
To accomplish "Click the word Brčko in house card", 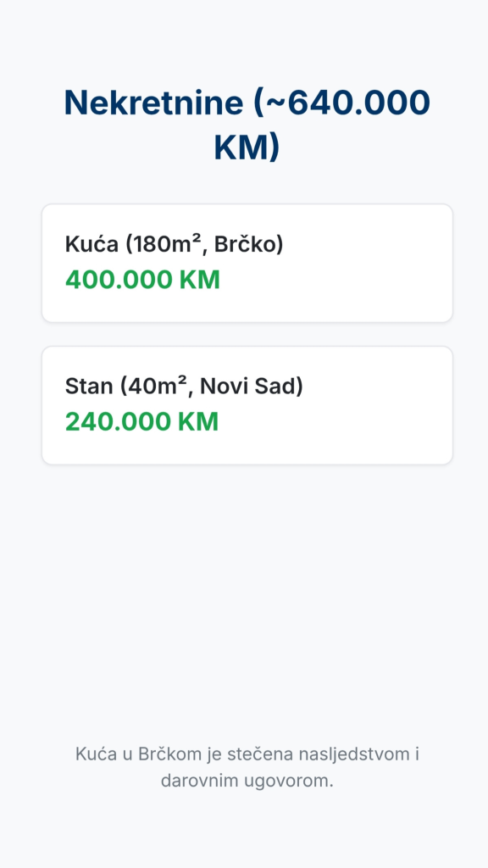I will [x=245, y=244].
